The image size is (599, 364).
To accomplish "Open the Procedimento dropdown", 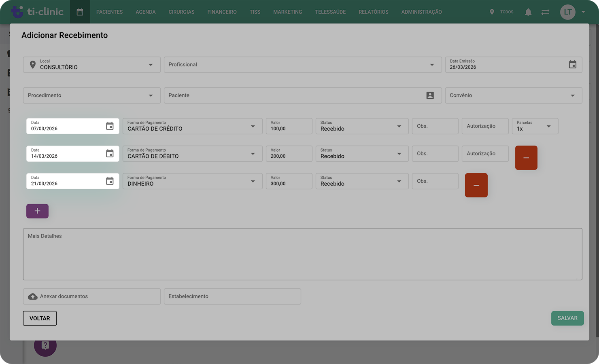I will pyautogui.click(x=92, y=95).
